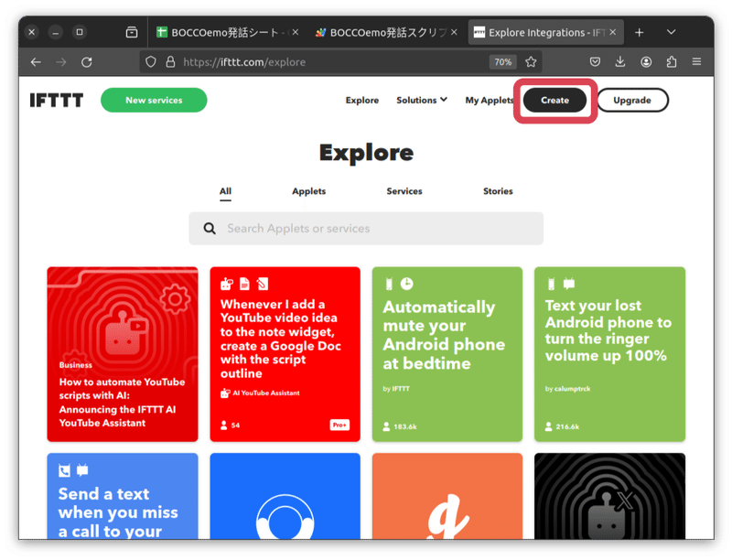Click the 216.6k users count

562,426
